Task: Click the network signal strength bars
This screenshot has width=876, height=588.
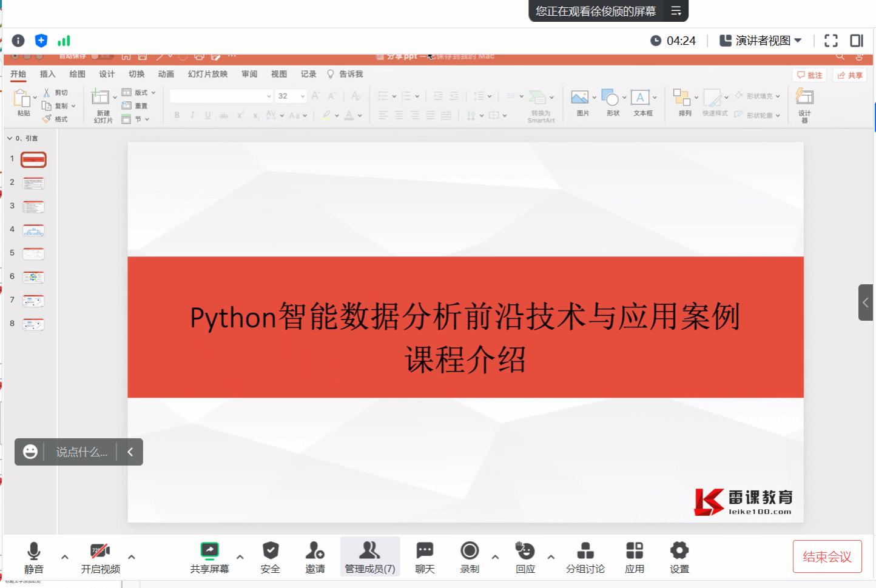Action: (64, 41)
